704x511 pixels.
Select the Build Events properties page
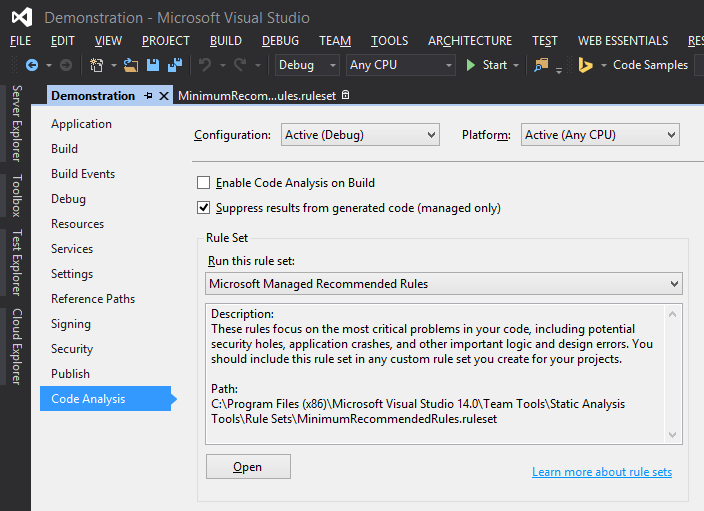click(x=83, y=174)
